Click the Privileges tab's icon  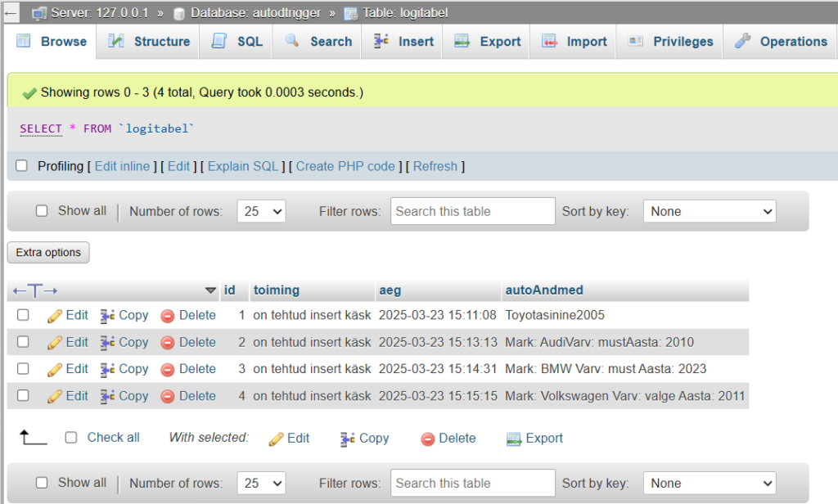point(635,41)
